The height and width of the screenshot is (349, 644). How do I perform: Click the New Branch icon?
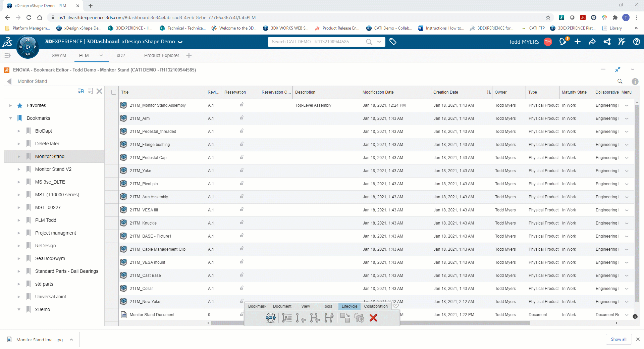[315, 317]
